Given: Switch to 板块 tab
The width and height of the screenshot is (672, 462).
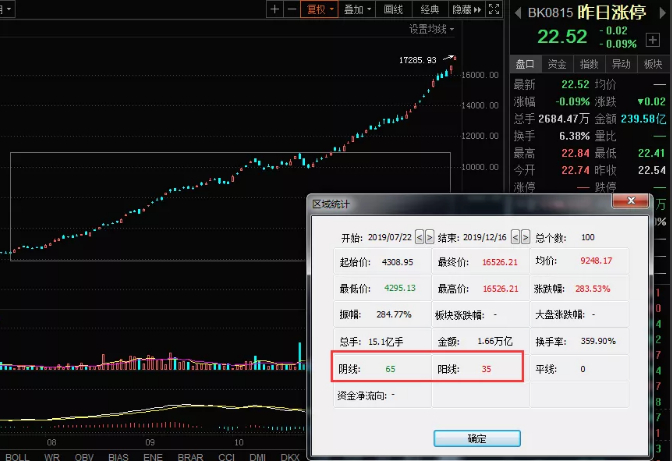Looking at the screenshot, I should coord(653,64).
